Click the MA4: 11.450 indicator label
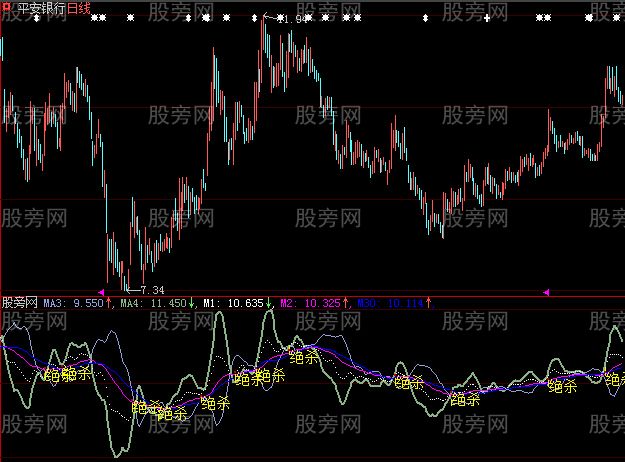625x462 pixels. click(153, 301)
